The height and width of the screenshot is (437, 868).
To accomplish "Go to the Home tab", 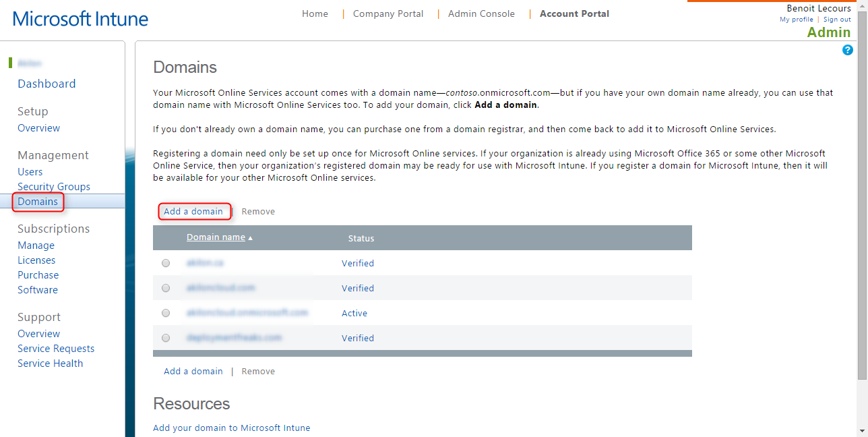I will click(315, 13).
